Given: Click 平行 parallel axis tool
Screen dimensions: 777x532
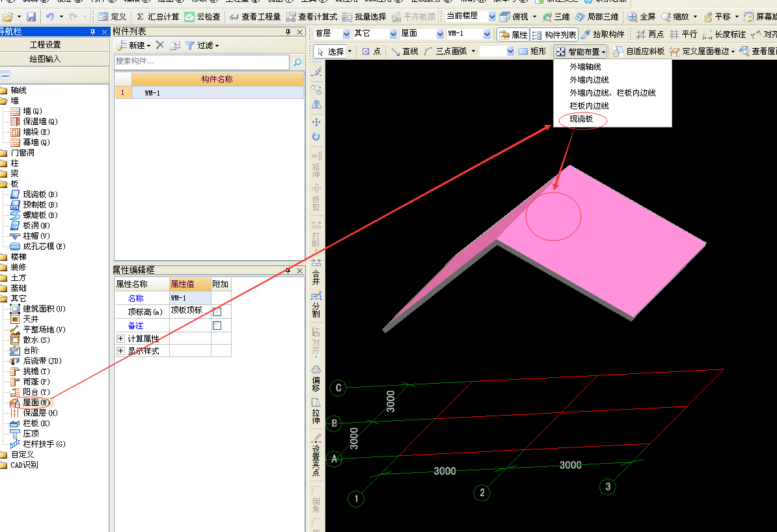Looking at the screenshot, I should (683, 34).
